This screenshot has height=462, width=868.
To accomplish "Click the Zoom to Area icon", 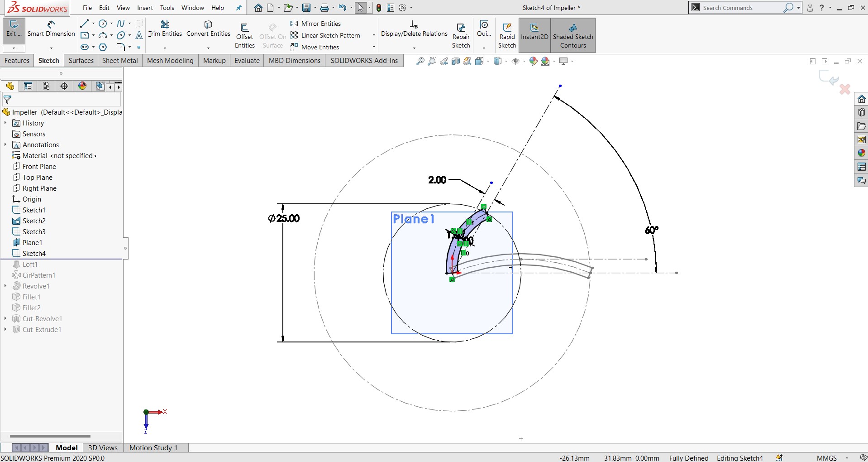I will point(432,61).
